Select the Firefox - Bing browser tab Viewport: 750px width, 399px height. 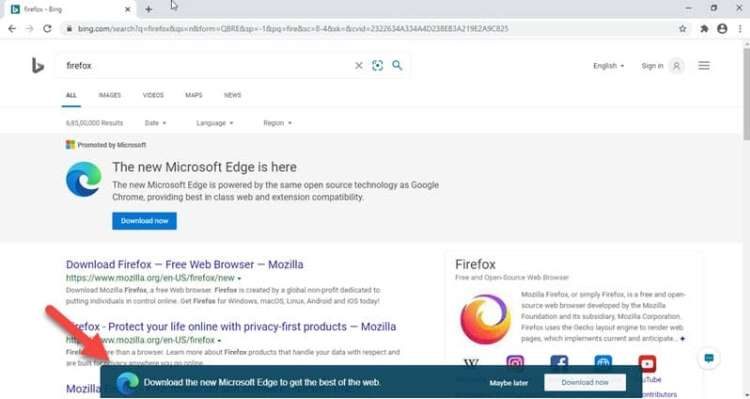[70, 9]
